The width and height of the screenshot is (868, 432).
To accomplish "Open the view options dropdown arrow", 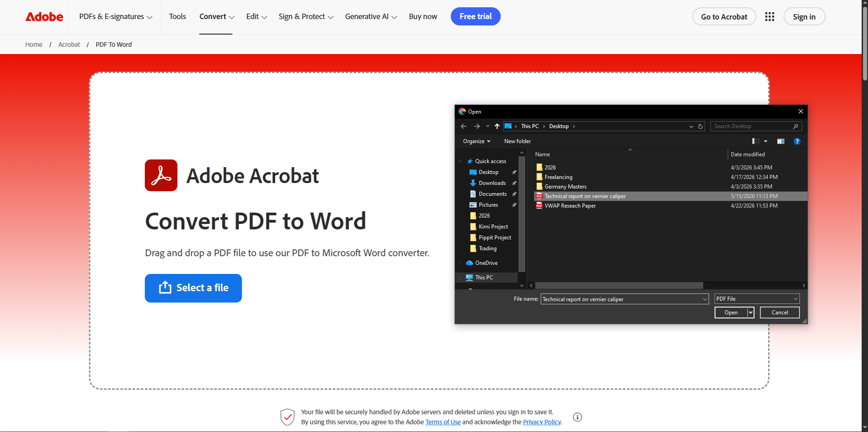I will (x=766, y=141).
